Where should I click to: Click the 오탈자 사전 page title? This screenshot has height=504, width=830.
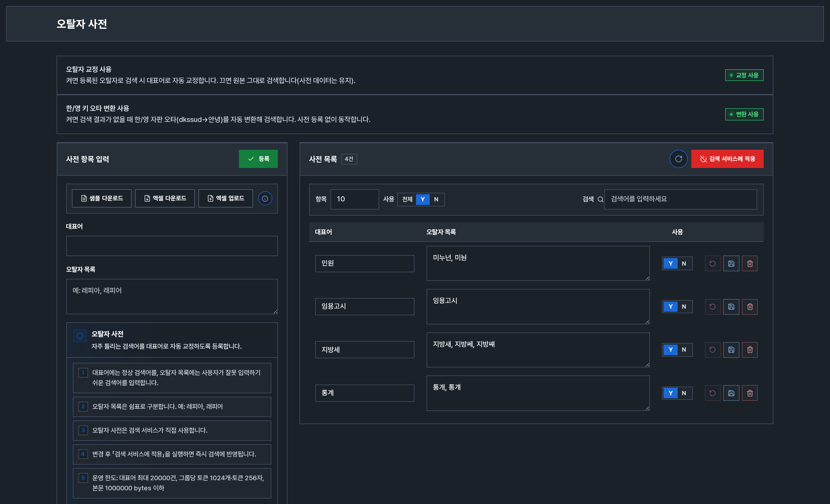coord(82,24)
